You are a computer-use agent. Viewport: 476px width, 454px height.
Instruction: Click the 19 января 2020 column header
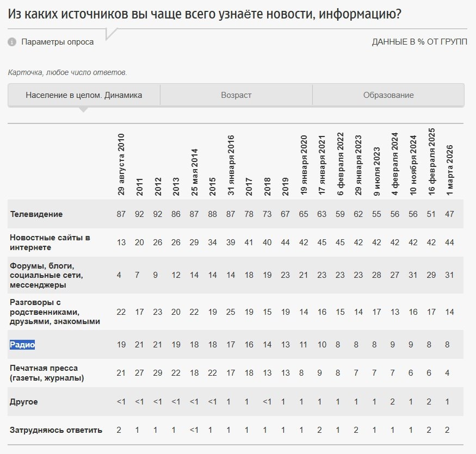304,165
